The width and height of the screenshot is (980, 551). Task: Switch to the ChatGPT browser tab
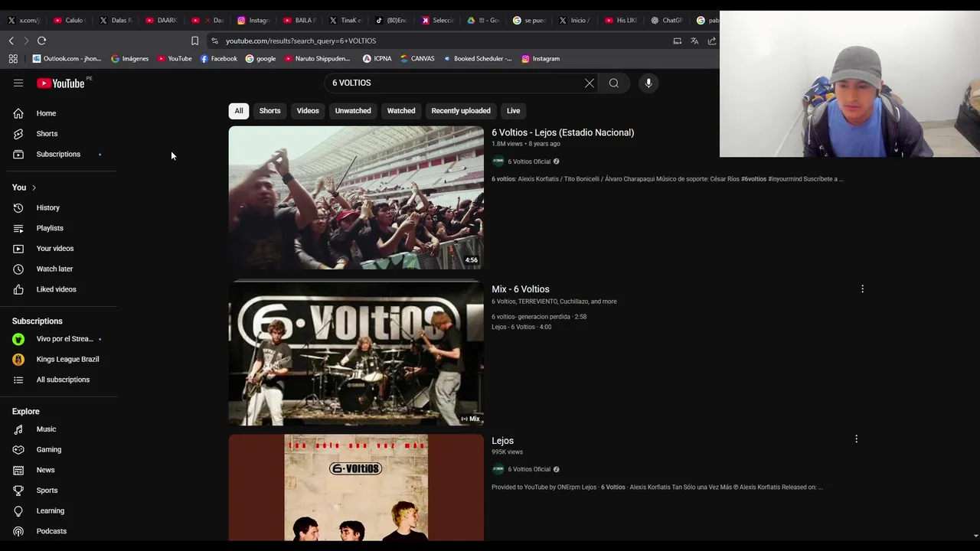667,21
